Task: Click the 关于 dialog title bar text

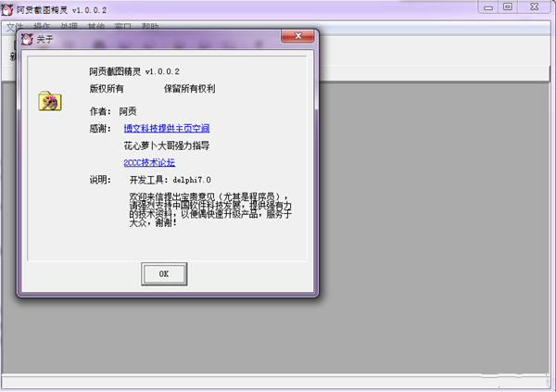Action: (x=44, y=40)
